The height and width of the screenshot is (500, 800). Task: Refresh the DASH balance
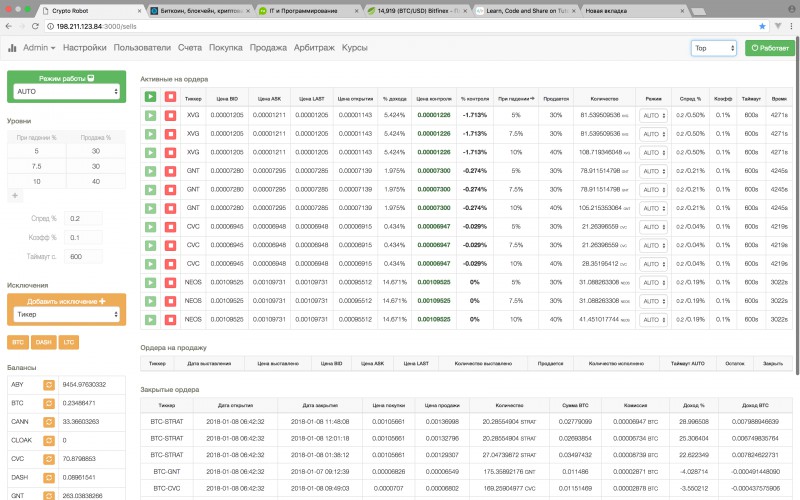(x=49, y=478)
